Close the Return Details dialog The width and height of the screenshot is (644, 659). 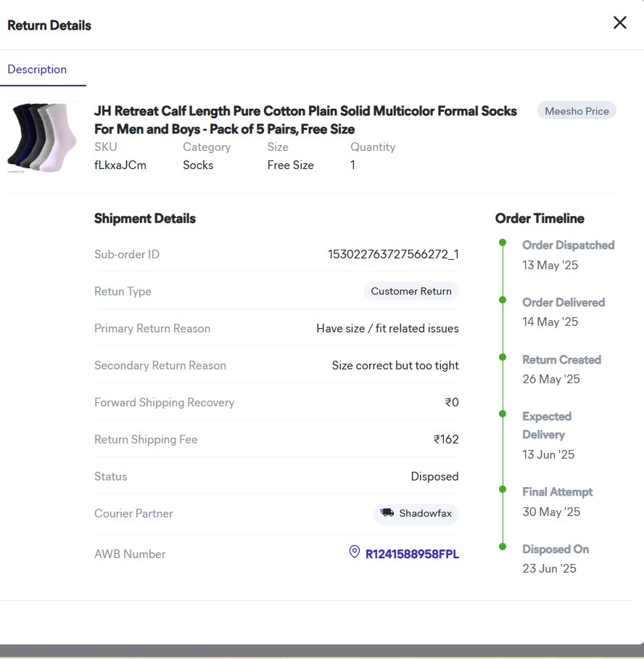click(x=619, y=22)
